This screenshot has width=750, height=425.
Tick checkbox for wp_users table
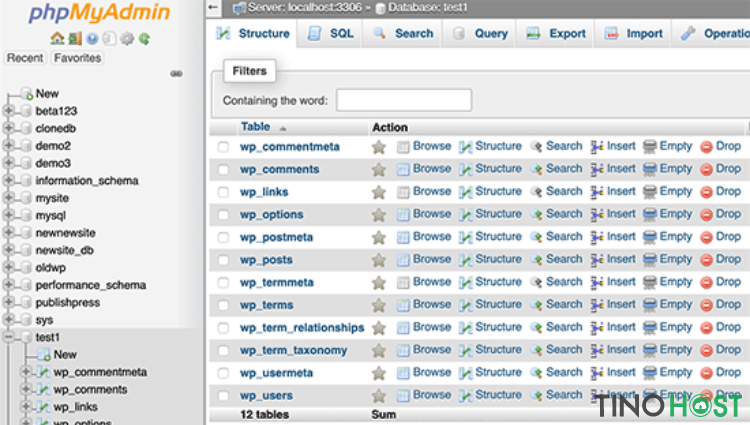pyautogui.click(x=223, y=395)
